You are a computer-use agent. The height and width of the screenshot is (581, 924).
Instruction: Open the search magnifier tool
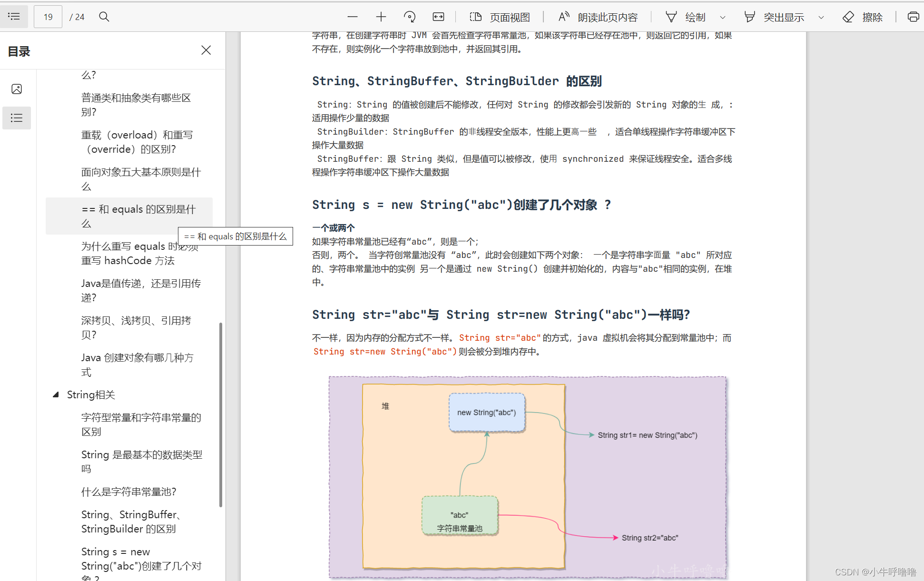pos(104,17)
